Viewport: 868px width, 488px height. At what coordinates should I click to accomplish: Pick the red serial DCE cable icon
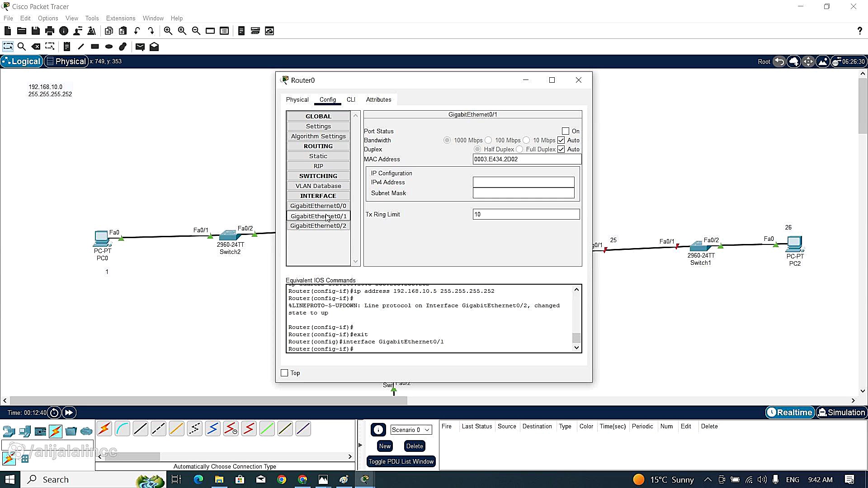(231, 429)
